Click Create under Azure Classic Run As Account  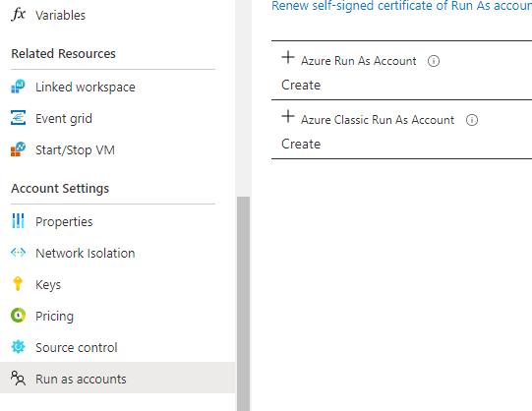(x=301, y=144)
